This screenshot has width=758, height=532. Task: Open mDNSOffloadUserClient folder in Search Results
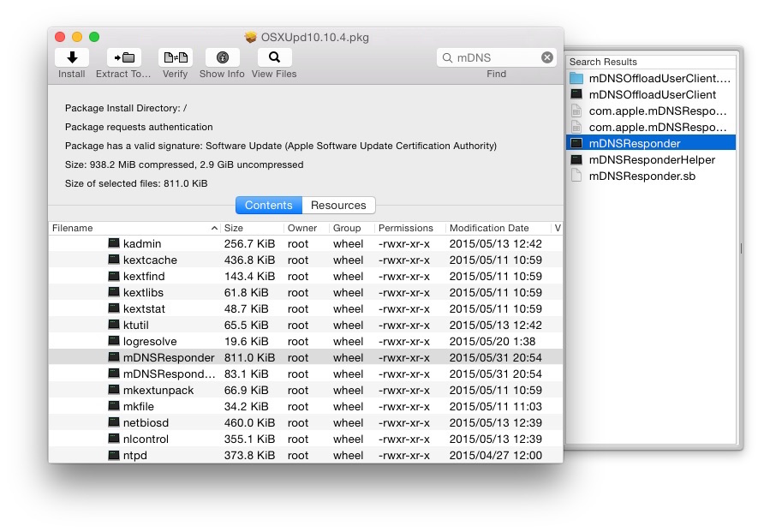coord(651,78)
